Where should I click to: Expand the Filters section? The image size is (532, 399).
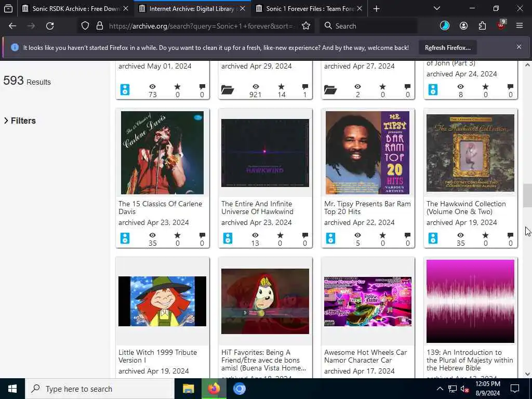(x=20, y=121)
